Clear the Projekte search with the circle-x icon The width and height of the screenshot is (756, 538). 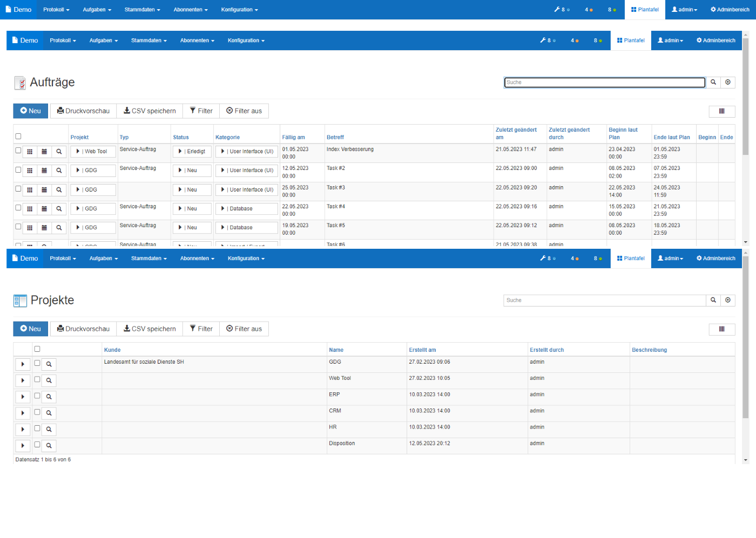(x=728, y=300)
